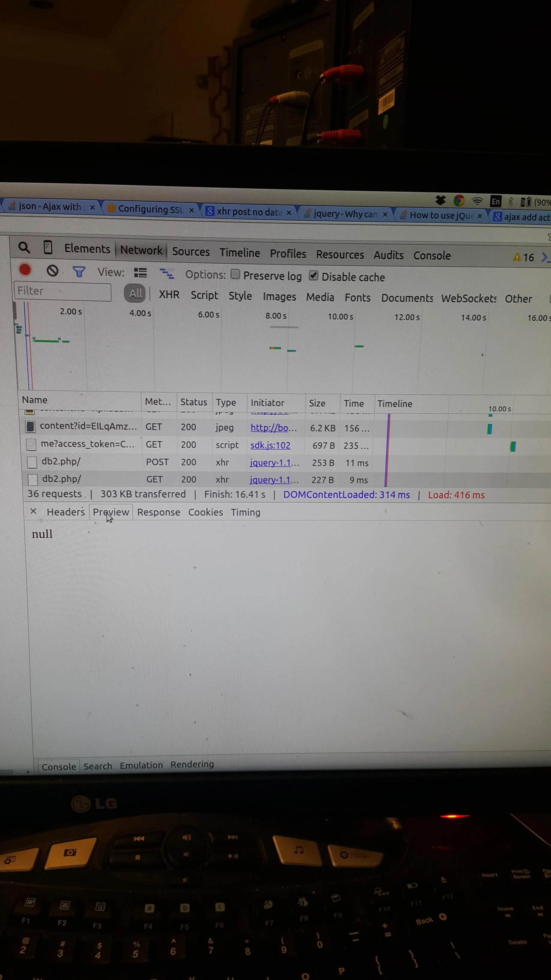Open the Elements panel tab
Screen dimensions: 551x980
87,249
